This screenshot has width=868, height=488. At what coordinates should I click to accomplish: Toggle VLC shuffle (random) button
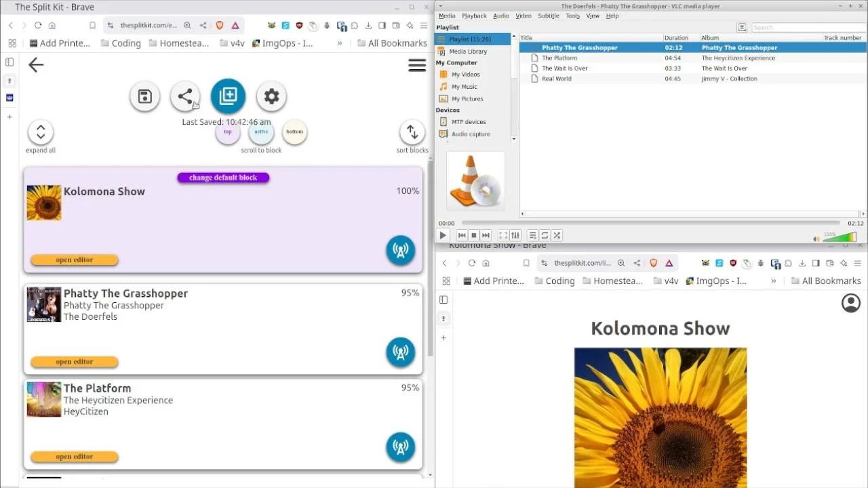coord(557,235)
